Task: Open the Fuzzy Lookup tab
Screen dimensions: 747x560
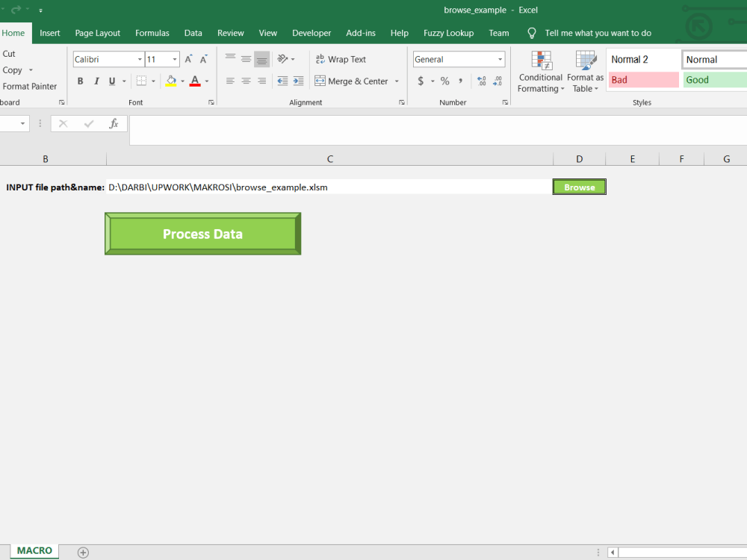Action: click(x=448, y=33)
